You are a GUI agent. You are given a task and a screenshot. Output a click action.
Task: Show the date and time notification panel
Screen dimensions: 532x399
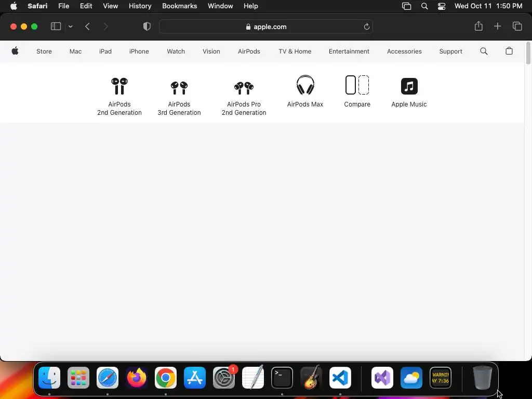pyautogui.click(x=488, y=6)
